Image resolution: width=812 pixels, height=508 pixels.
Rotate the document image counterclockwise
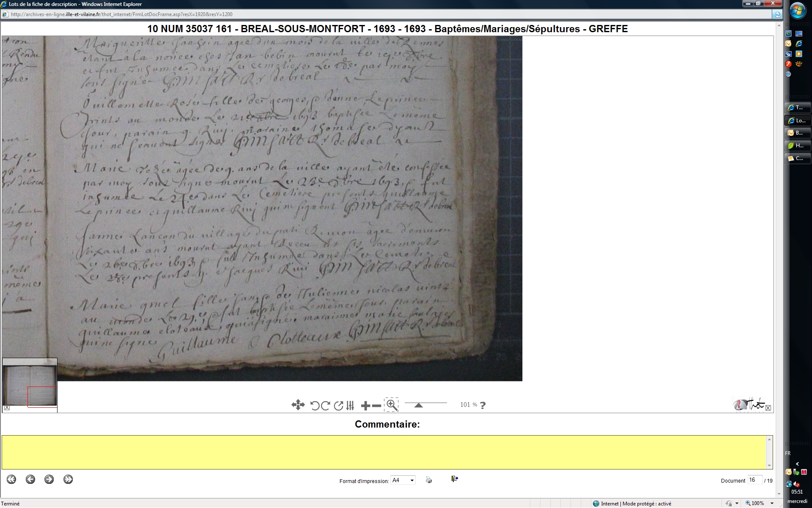click(x=315, y=406)
